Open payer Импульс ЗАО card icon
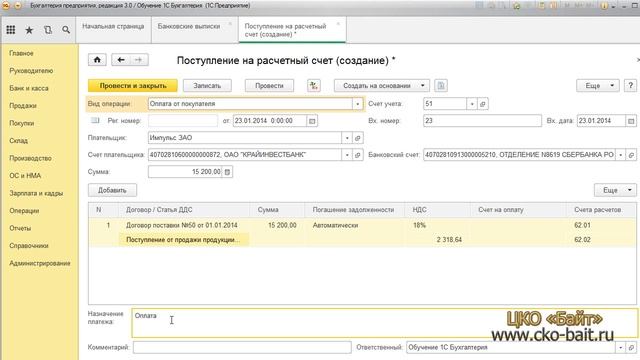Screen dimensions: 640x360 [x=358, y=138]
